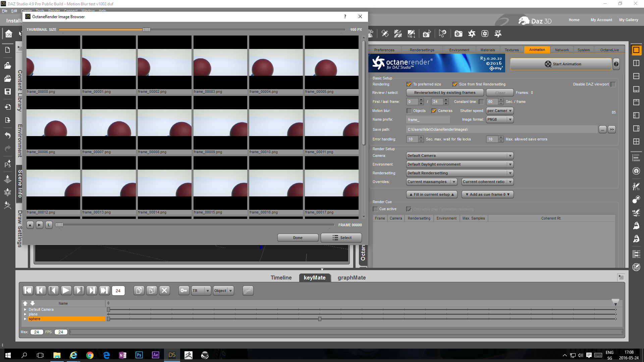Open the Environment dropdown
Image resolution: width=644 pixels, height=362 pixels.
coord(460,165)
